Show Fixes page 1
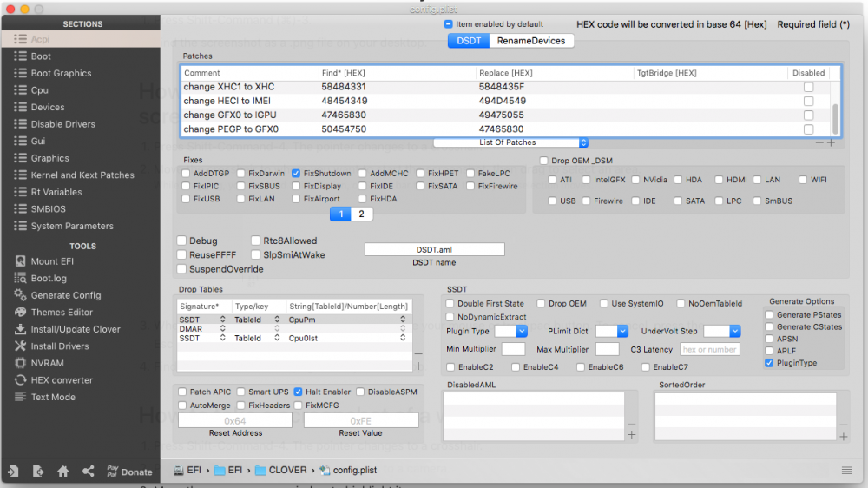The width and height of the screenshot is (868, 488). tap(340, 214)
